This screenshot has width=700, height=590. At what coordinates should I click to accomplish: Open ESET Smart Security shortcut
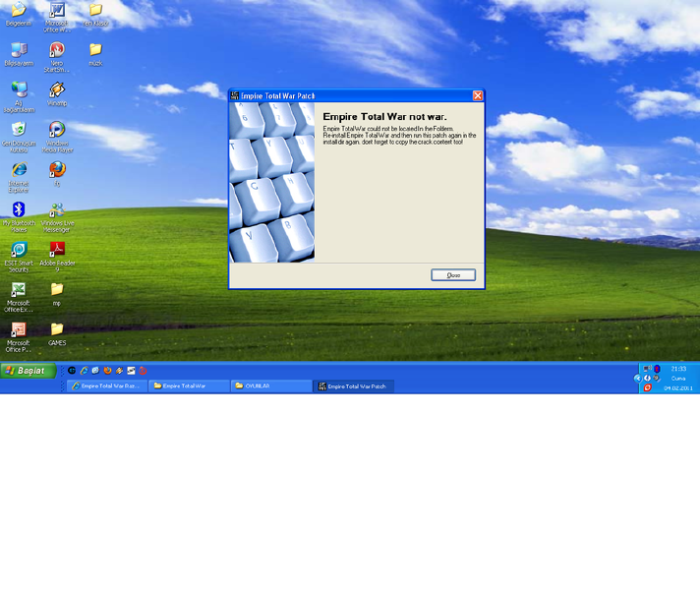point(19,250)
